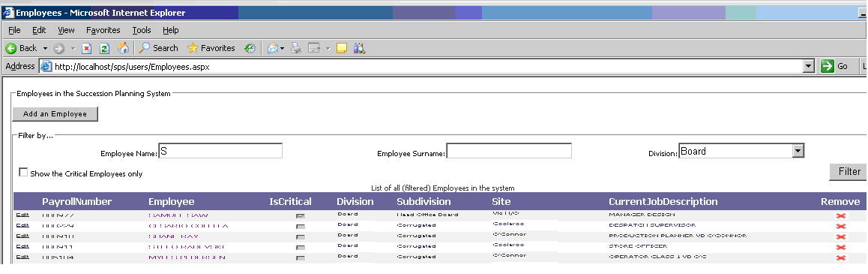Open the Search pane from the toolbar
868x274 pixels.
[x=158, y=48]
